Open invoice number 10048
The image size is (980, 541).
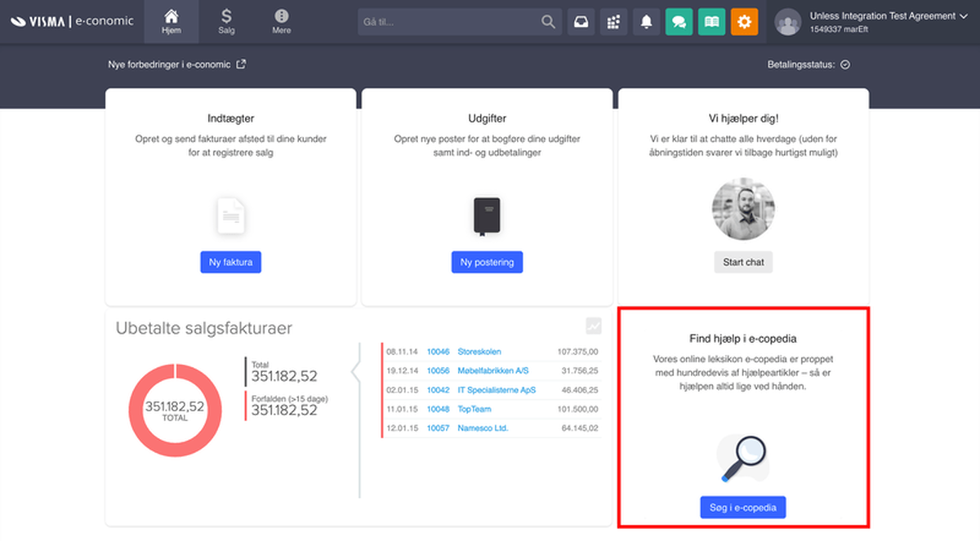click(438, 409)
